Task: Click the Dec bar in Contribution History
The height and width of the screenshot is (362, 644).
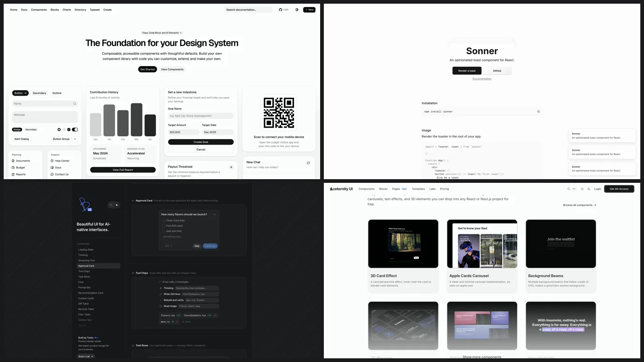Action: tap(96, 124)
